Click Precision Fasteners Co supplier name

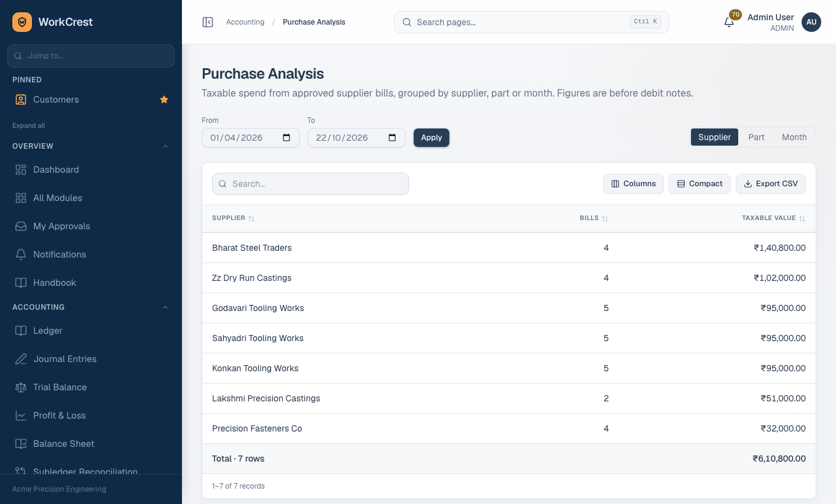click(x=257, y=428)
